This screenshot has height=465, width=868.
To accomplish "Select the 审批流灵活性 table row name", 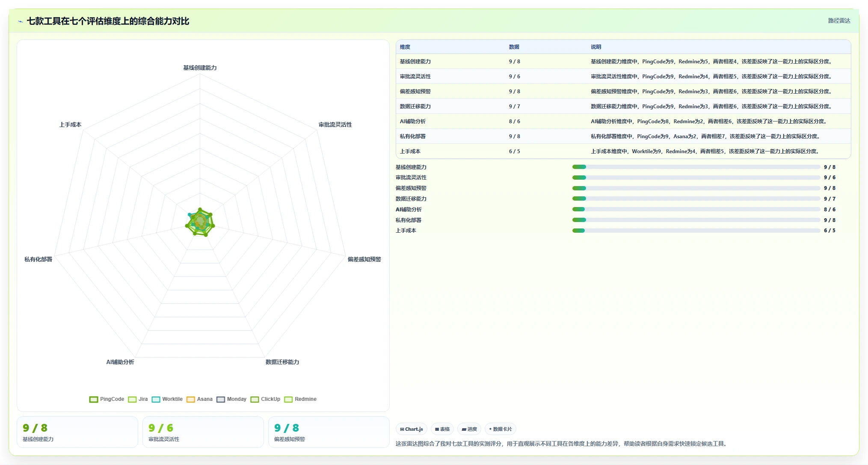I will [415, 77].
